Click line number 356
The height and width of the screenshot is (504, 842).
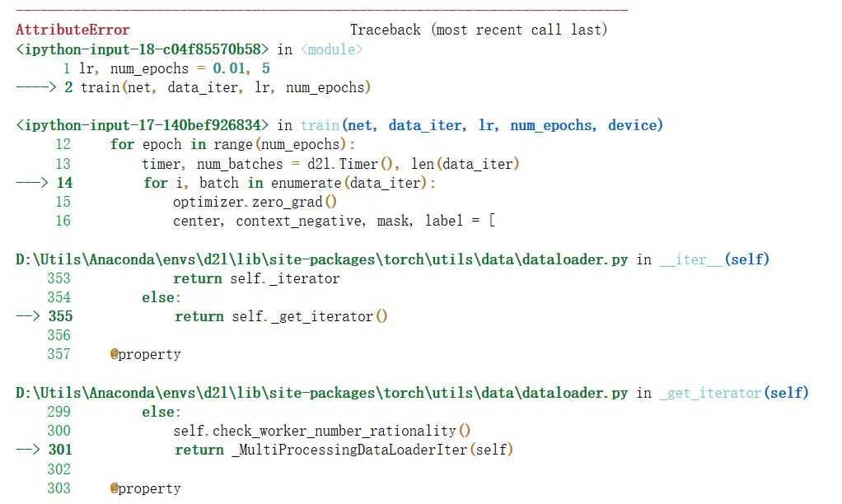pyautogui.click(x=59, y=335)
